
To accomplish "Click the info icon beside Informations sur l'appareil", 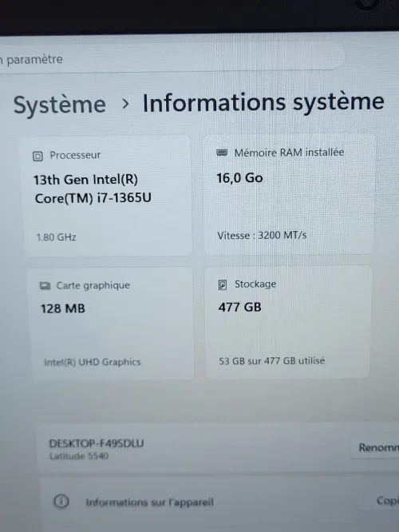I will pos(61,501).
